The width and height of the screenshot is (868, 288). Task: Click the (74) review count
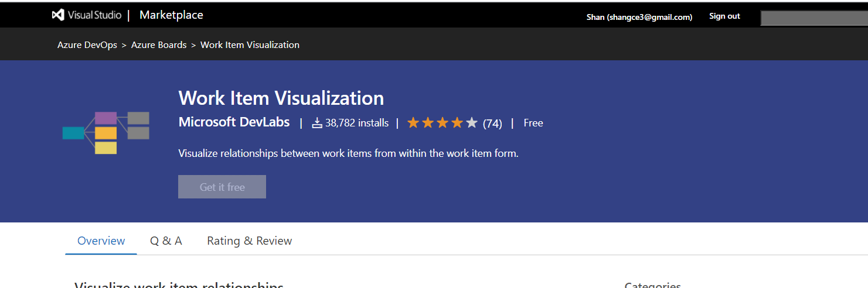[x=492, y=124]
